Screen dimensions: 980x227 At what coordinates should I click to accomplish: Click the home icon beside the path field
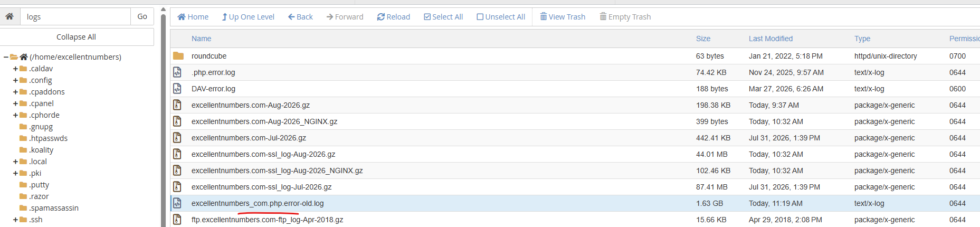click(9, 16)
